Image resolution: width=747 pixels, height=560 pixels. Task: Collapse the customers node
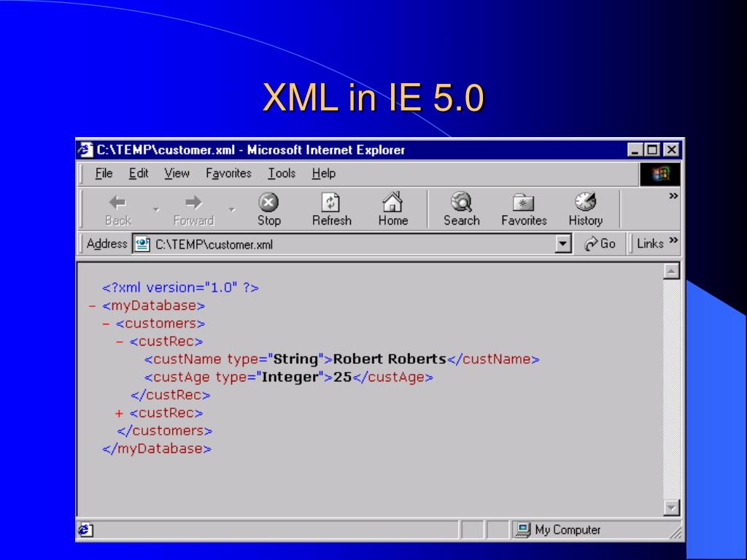click(x=106, y=324)
